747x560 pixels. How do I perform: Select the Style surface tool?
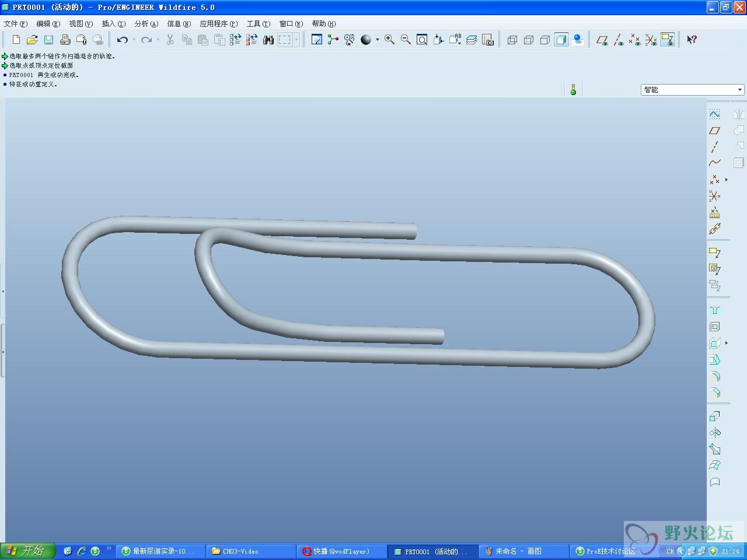[715, 482]
